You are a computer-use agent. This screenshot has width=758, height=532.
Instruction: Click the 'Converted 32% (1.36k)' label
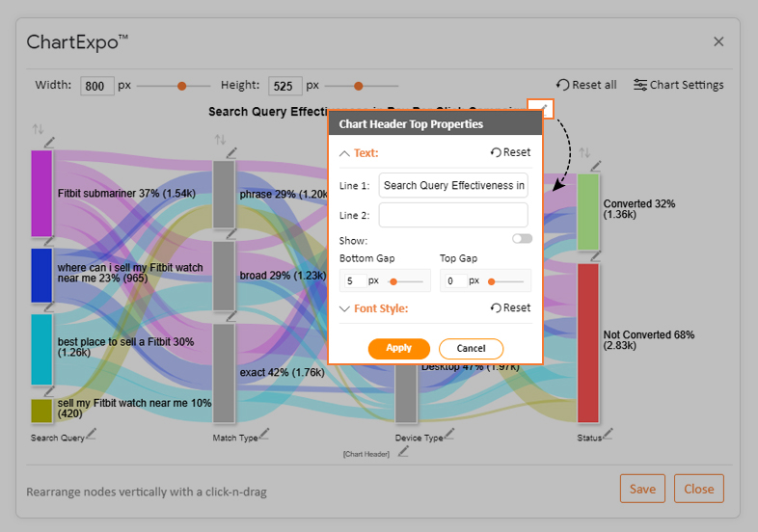pos(639,209)
